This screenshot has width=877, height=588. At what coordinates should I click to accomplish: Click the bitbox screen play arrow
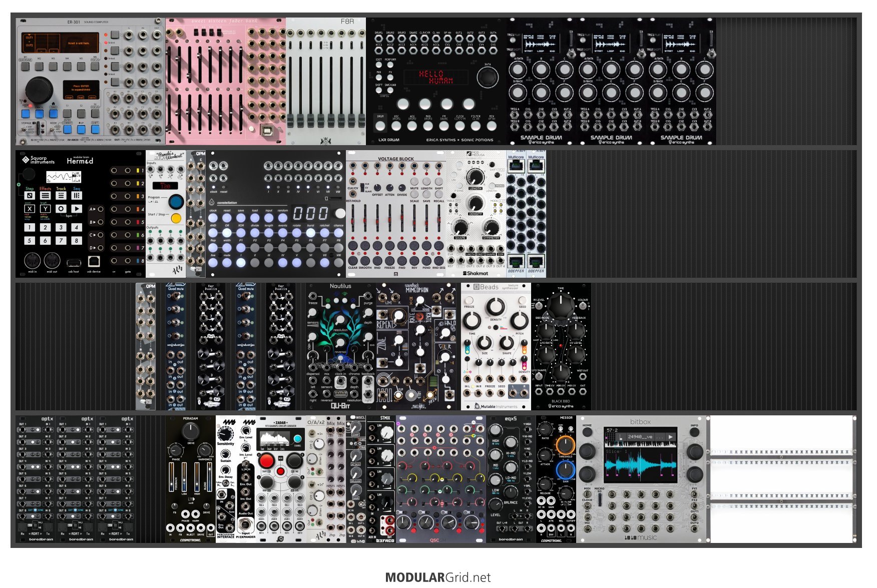point(671,437)
